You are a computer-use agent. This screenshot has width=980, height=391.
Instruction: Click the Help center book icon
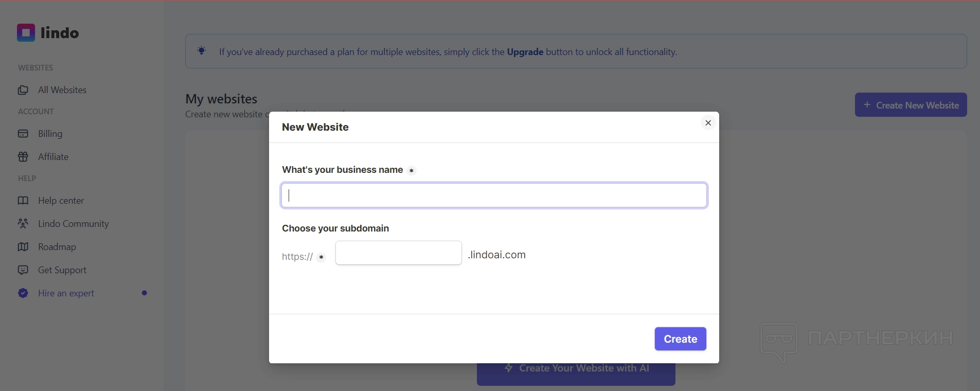23,201
